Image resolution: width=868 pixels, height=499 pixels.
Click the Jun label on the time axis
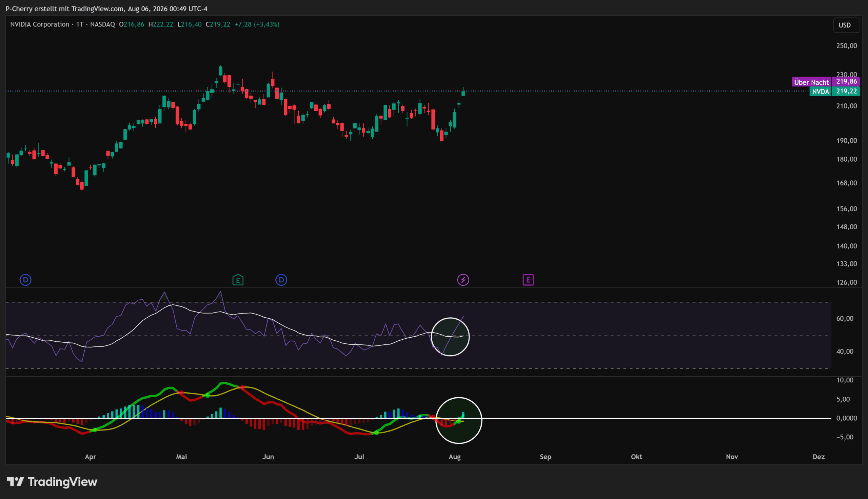tap(268, 457)
